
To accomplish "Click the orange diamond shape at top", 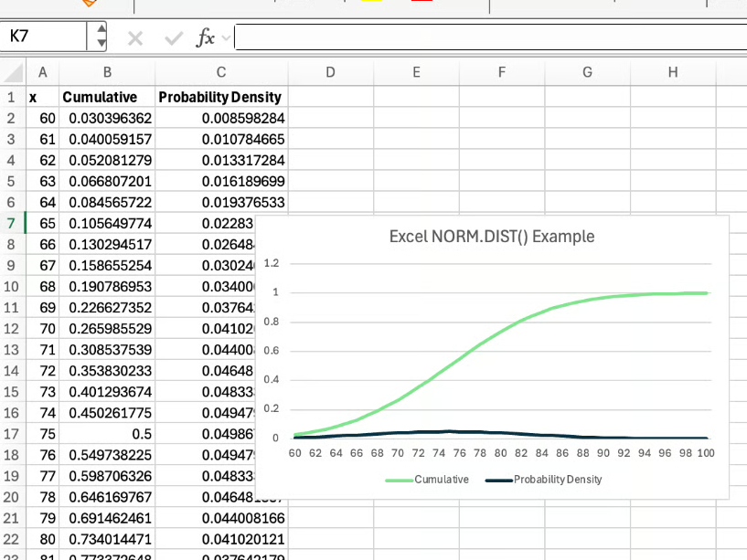I will click(88, 5).
